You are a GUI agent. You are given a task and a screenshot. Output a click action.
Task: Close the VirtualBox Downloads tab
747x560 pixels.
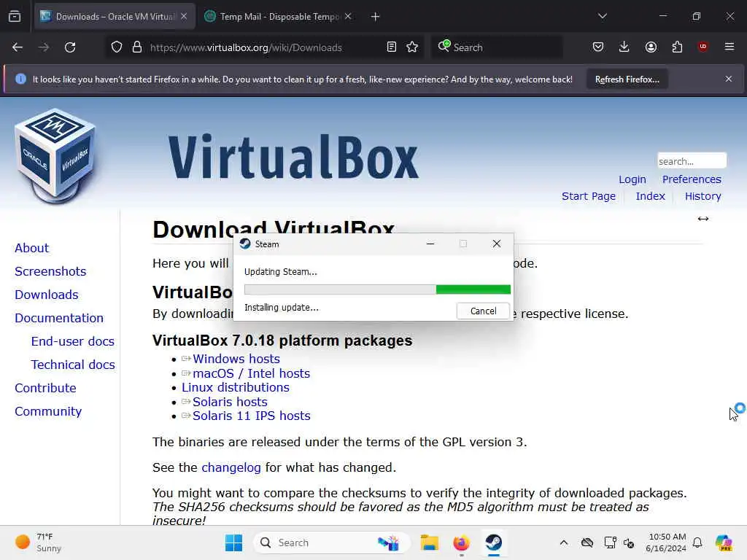click(184, 17)
